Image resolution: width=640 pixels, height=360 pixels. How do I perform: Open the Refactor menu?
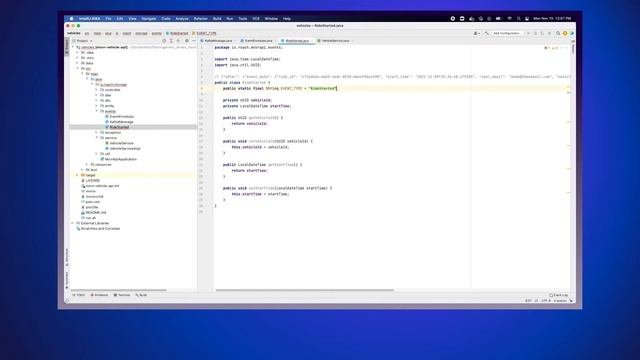200,19
